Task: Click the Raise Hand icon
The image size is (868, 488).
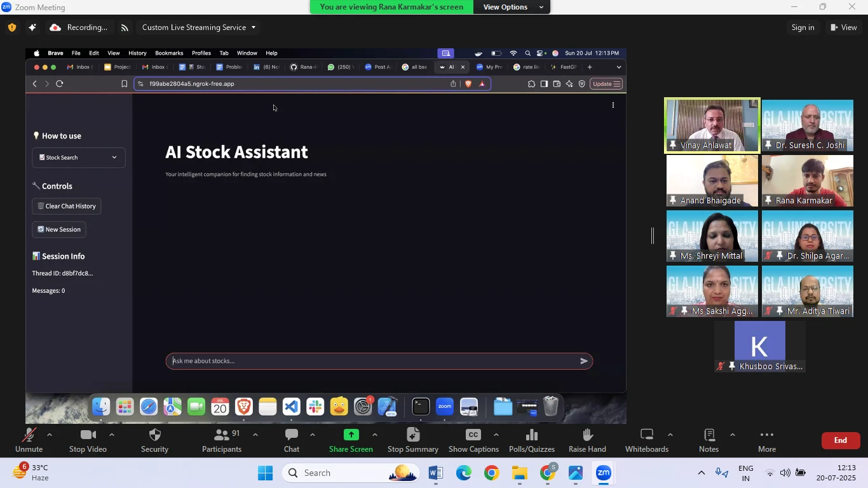Action: tap(587, 435)
